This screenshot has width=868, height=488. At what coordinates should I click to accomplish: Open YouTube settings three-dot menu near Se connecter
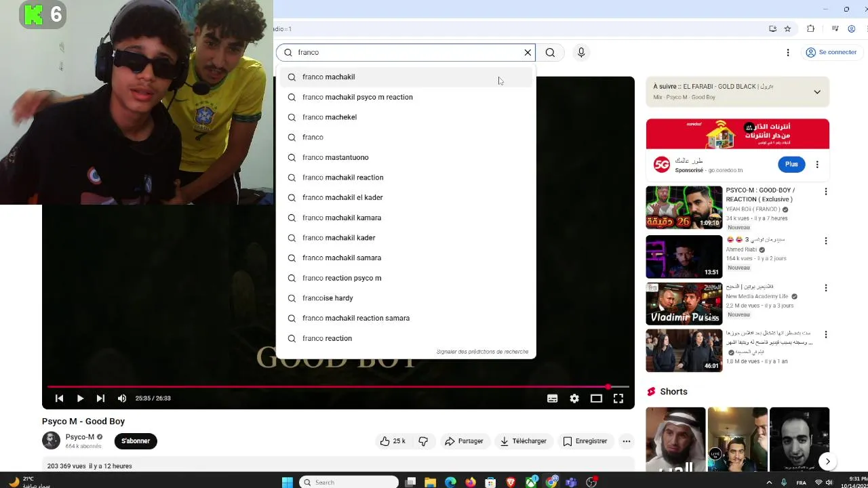click(x=788, y=52)
